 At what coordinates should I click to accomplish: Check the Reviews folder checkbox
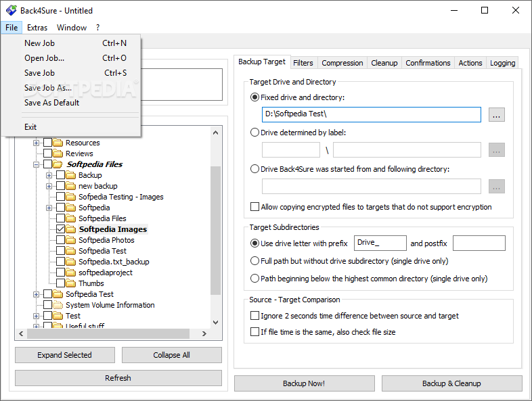[48, 154]
